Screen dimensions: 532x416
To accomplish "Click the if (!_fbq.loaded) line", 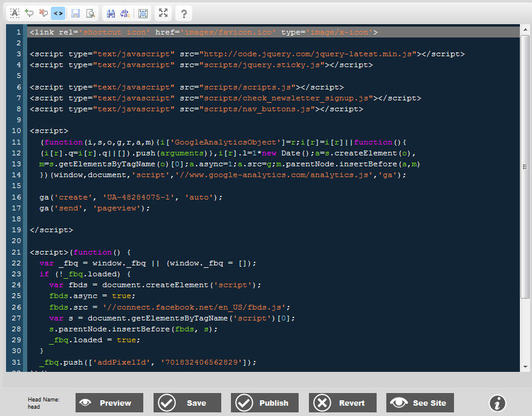I will tap(85, 274).
